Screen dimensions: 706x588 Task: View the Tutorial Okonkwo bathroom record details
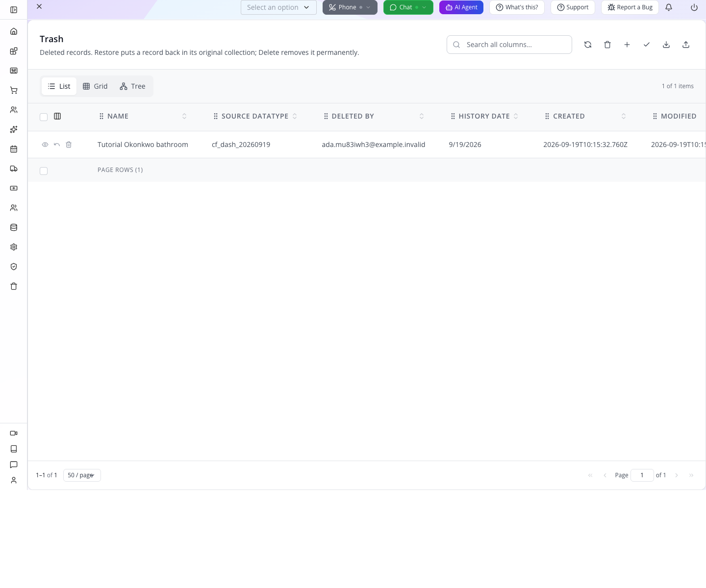click(45, 145)
